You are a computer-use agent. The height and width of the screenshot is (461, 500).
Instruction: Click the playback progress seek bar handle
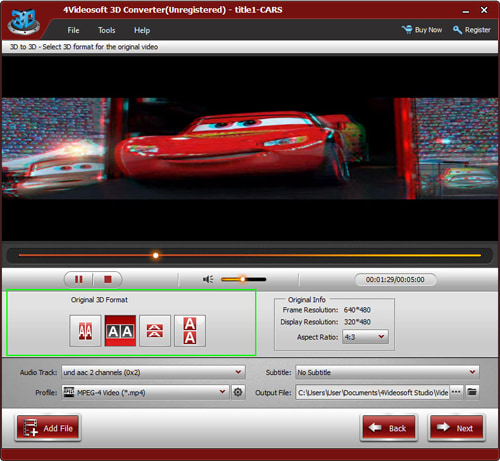coord(155,255)
